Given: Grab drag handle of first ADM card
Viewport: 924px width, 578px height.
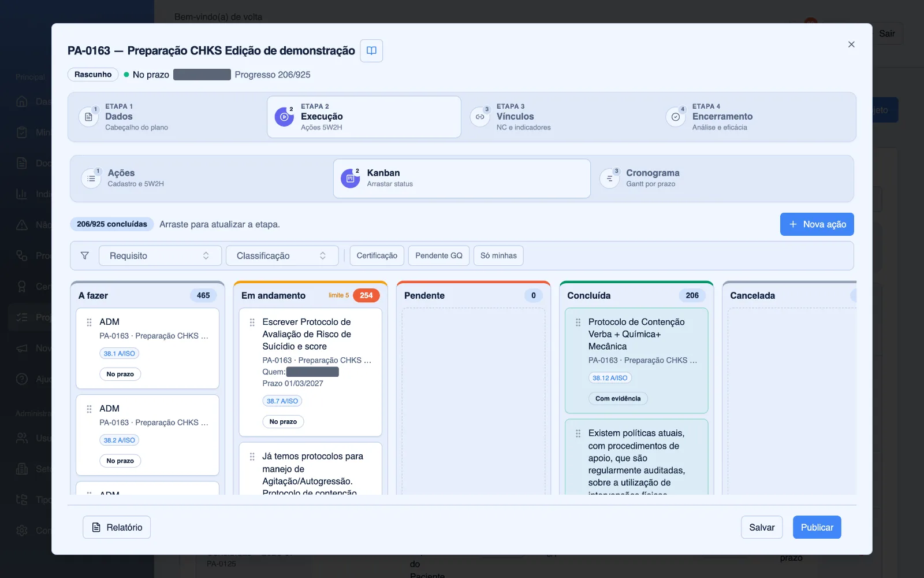Looking at the screenshot, I should pyautogui.click(x=89, y=322).
